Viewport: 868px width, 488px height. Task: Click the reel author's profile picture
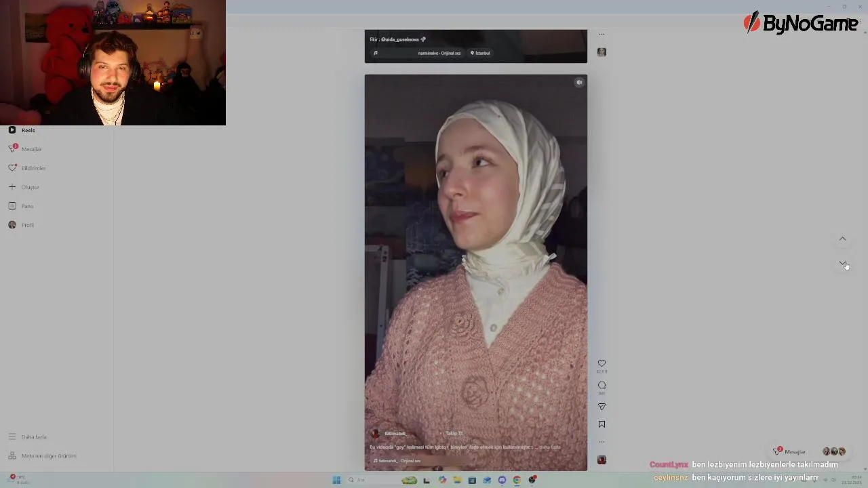tap(375, 434)
